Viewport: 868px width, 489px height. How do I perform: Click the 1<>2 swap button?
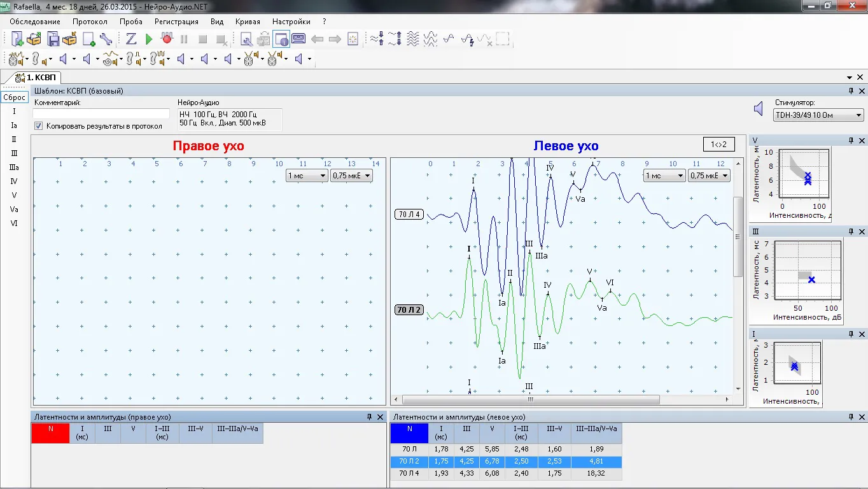click(x=718, y=144)
